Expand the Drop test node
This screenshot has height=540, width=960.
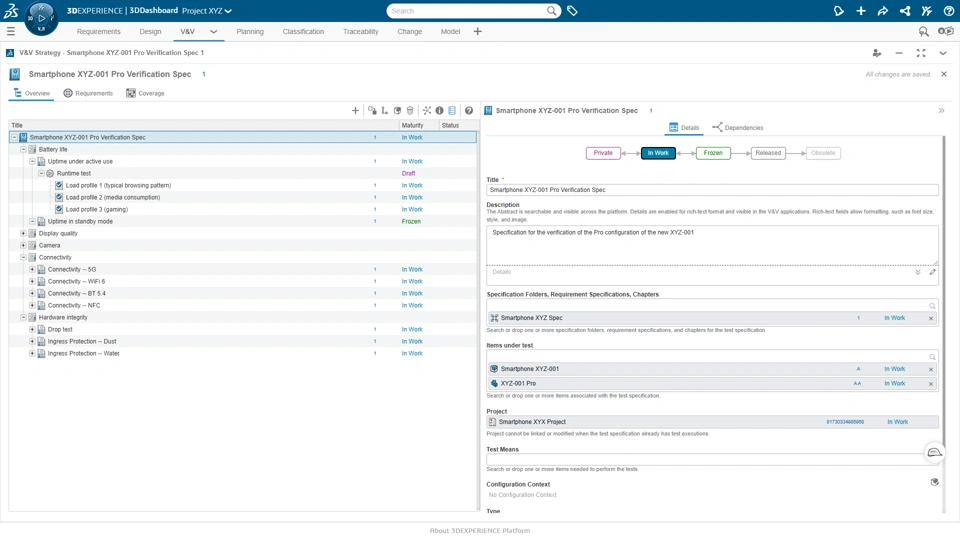pyautogui.click(x=32, y=329)
